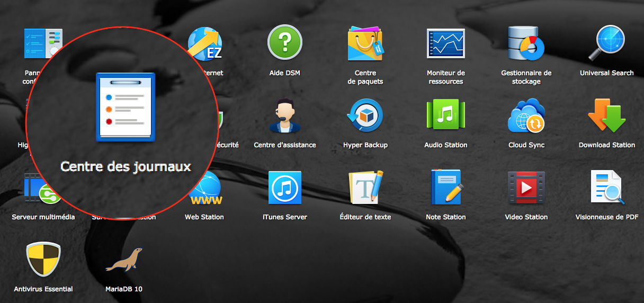Viewport: 644px width, 303px height.
Task: Open MariaDB 10 package
Action: tap(124, 260)
